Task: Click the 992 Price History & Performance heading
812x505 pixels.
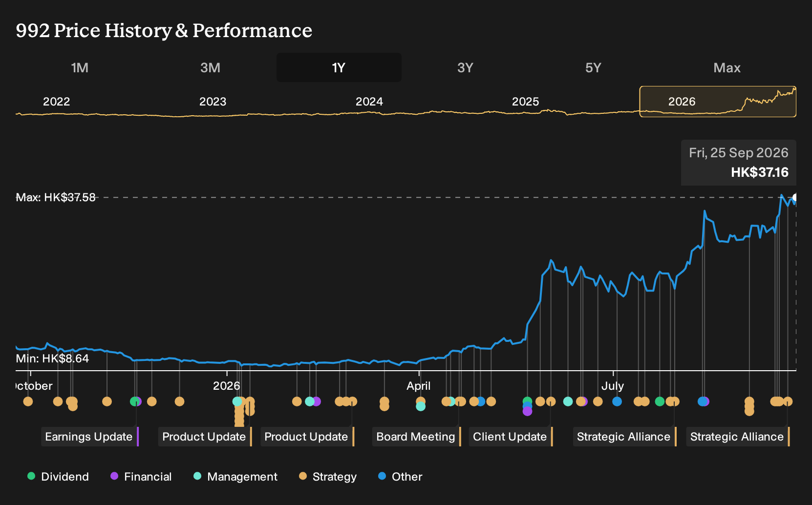Action: (x=164, y=30)
